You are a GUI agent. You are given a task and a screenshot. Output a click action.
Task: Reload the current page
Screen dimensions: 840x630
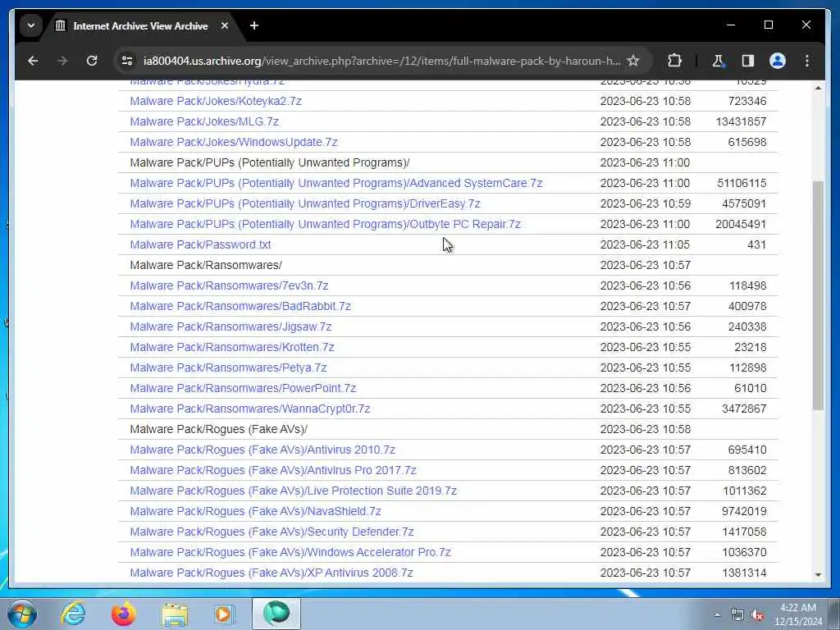coord(92,61)
